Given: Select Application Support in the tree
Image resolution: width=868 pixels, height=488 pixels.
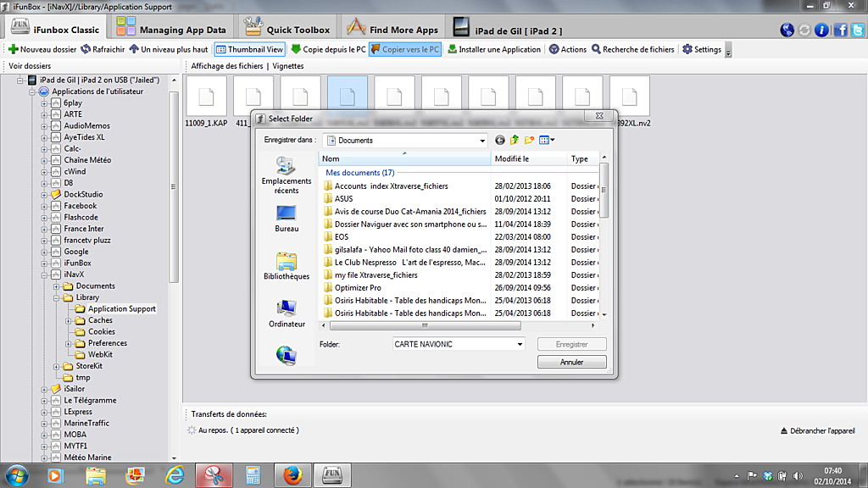Looking at the screenshot, I should 122,308.
